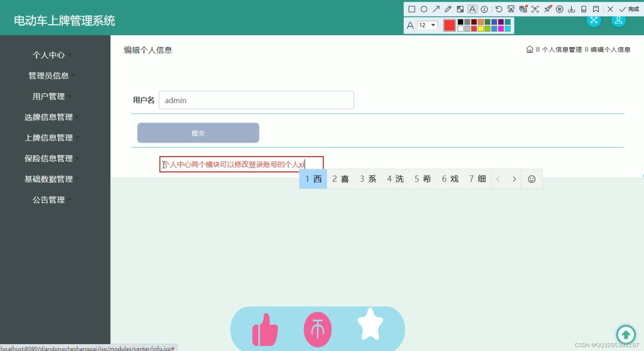The height and width of the screenshot is (351, 644).
Task: Expand the 基础数据管理 sidebar menu
Action: pos(51,179)
